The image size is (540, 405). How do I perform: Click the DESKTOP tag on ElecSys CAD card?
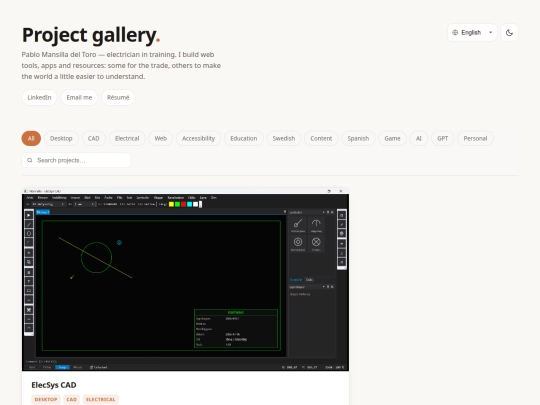click(46, 399)
